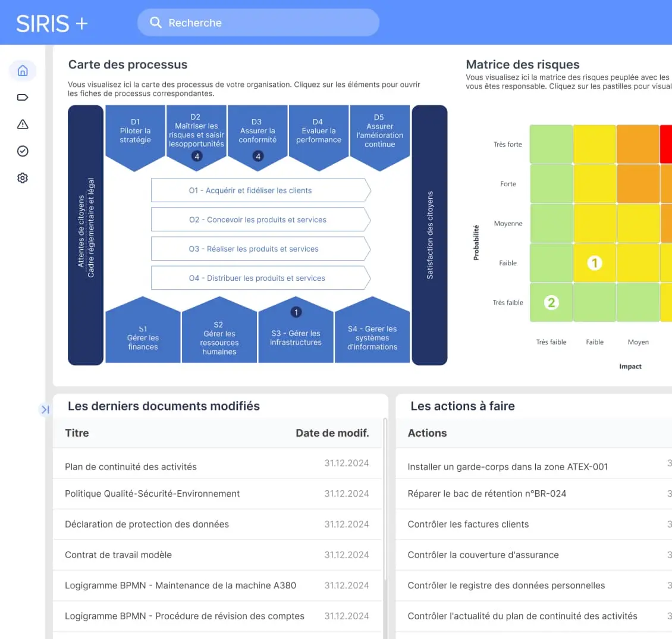Select the checkmark circle actions icon
This screenshot has height=639, width=672.
23,151
